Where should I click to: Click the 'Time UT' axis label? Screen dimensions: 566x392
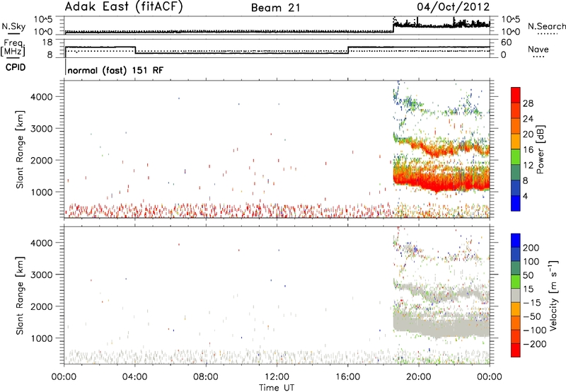click(277, 388)
